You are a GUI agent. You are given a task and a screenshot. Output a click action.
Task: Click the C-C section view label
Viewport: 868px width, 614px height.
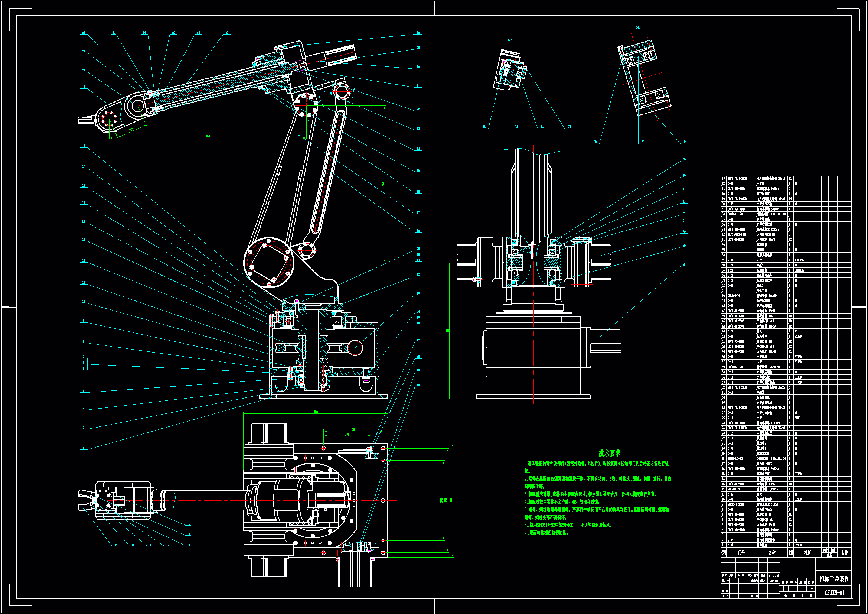(x=637, y=27)
